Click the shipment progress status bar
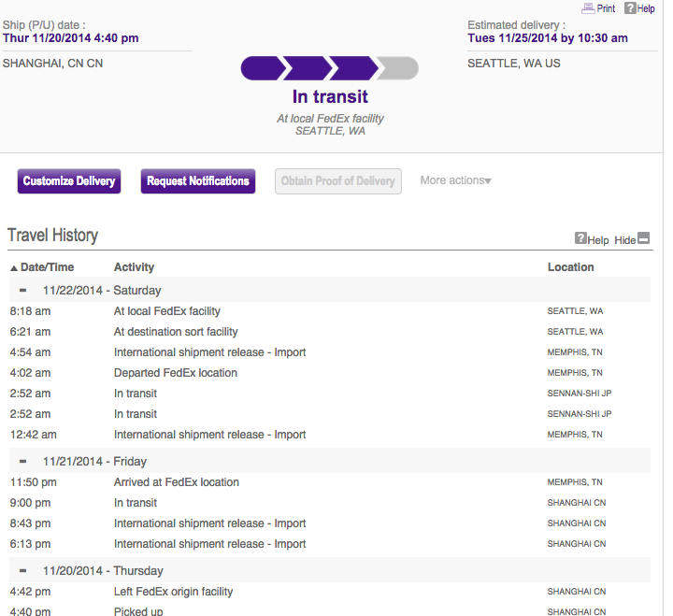This screenshot has width=673, height=616. pos(330,68)
